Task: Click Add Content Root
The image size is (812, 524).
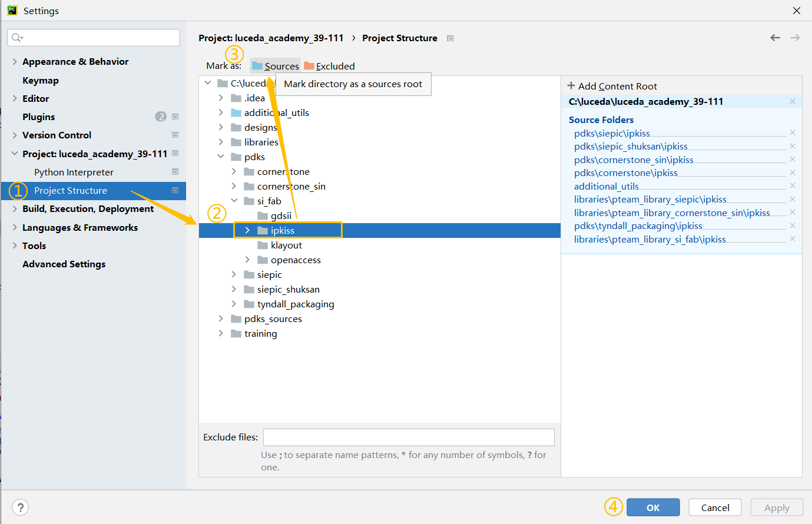Action: [612, 86]
